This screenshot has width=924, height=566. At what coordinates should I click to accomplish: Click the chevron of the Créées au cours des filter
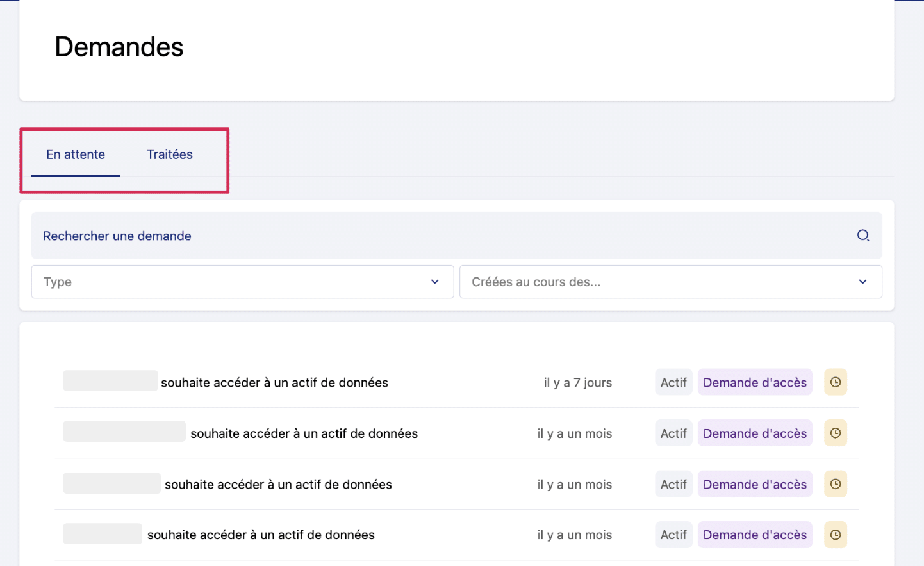pyautogui.click(x=862, y=282)
